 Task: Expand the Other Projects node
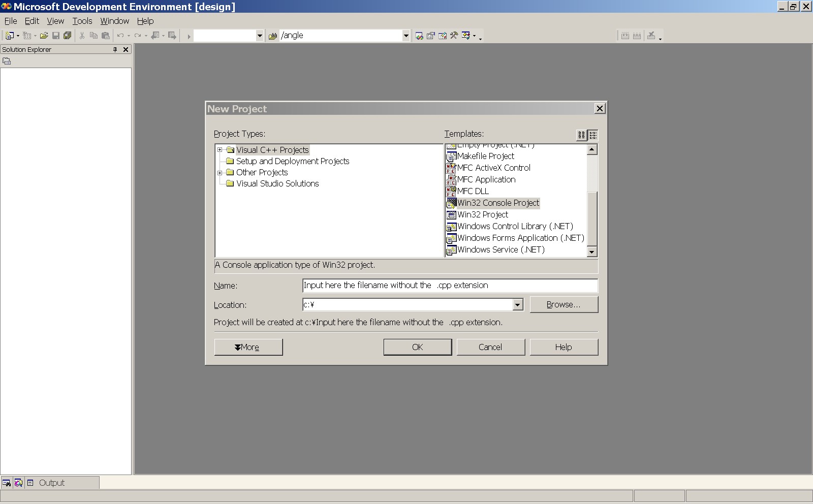[220, 173]
